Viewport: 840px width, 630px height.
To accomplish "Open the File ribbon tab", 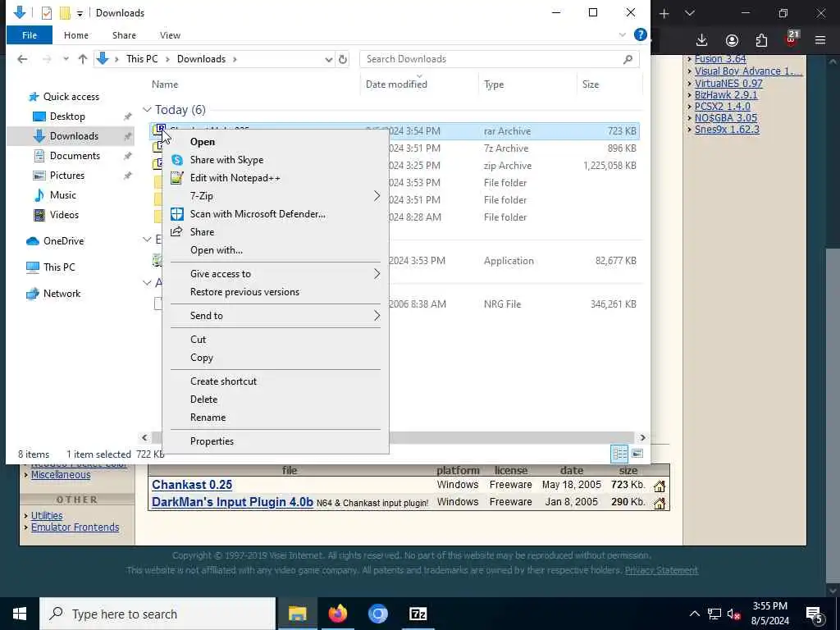I will coord(30,35).
